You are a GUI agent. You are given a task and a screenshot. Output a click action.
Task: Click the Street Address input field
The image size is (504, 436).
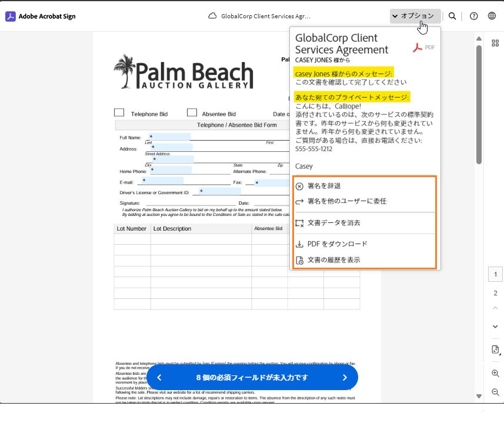click(171, 147)
